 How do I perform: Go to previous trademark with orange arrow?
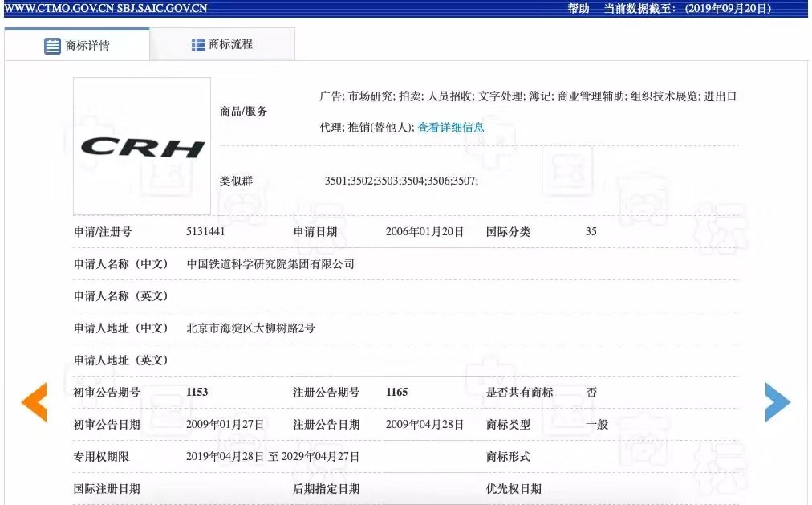(35, 402)
